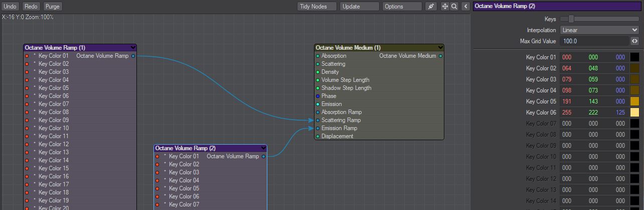This screenshot has width=644, height=210.
Task: Click the Emission Ramp input connector
Action: 317,128
